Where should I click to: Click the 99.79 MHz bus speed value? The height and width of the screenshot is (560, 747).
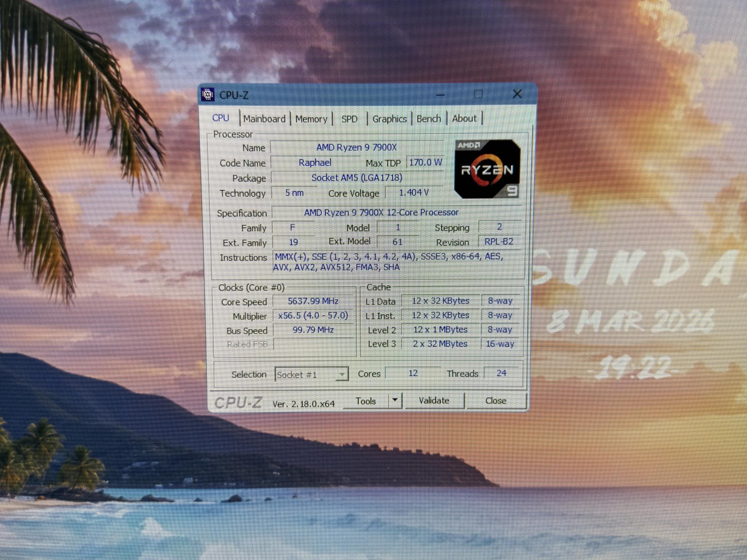point(313,330)
